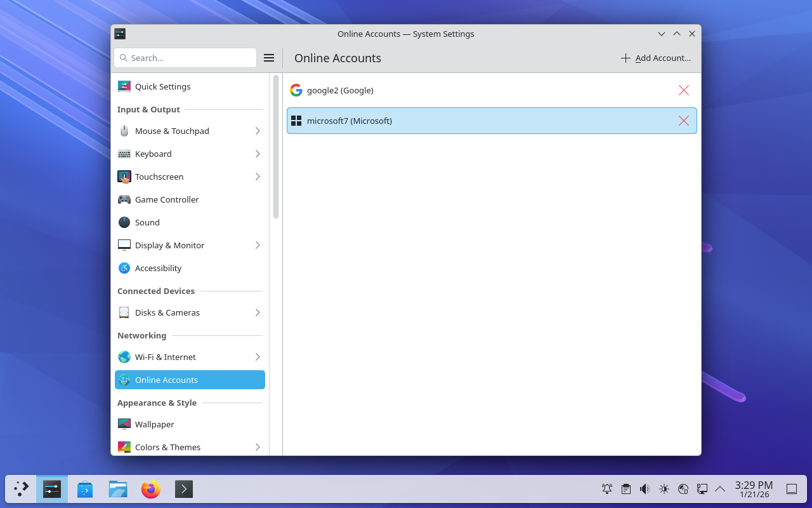Open the clock and calendar widget
The image size is (812, 508).
click(754, 489)
